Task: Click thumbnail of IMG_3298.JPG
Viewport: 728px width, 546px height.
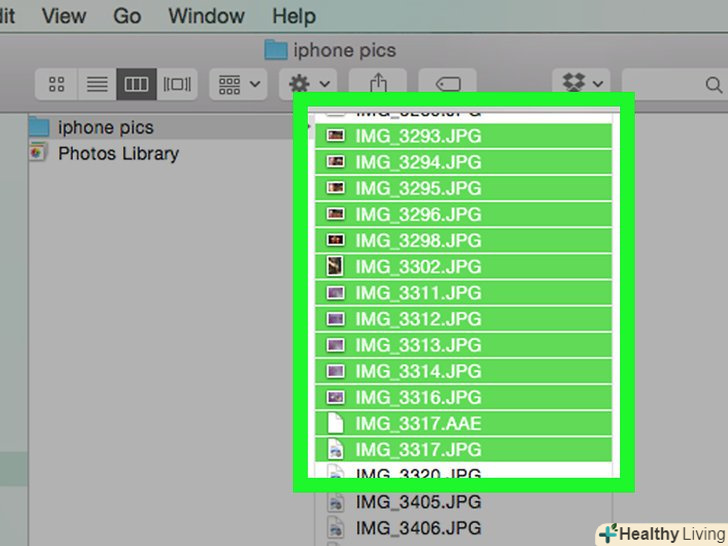Action: 335,240
